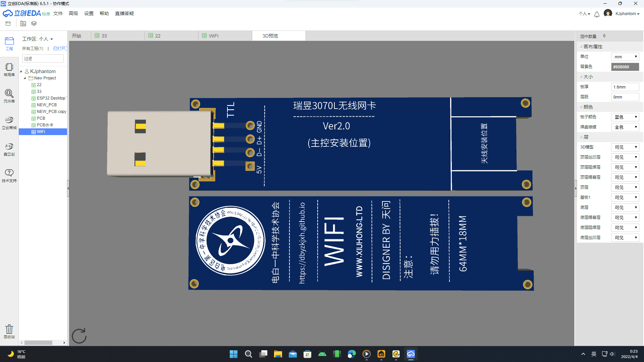This screenshot has height=362, width=644.
Task: Open the 工程 project sidebar panel
Action: tap(9, 44)
